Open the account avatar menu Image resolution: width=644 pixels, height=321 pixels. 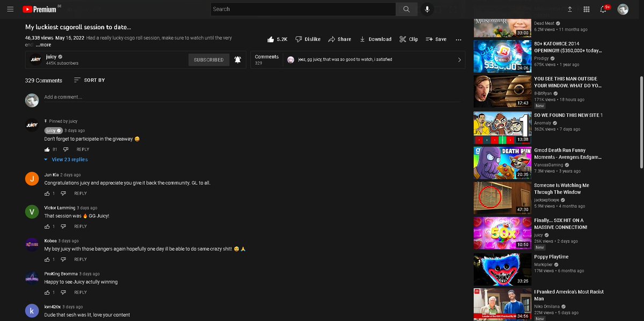pyautogui.click(x=623, y=9)
